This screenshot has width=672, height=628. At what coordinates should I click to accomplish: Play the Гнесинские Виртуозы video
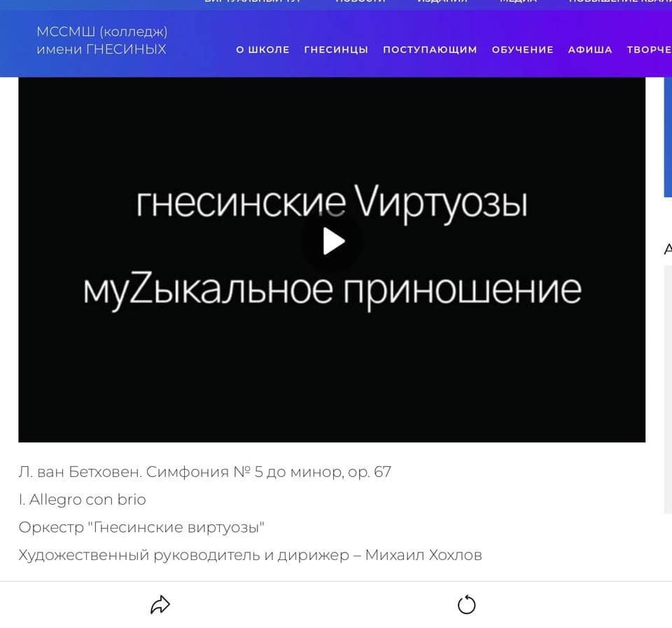coord(332,242)
